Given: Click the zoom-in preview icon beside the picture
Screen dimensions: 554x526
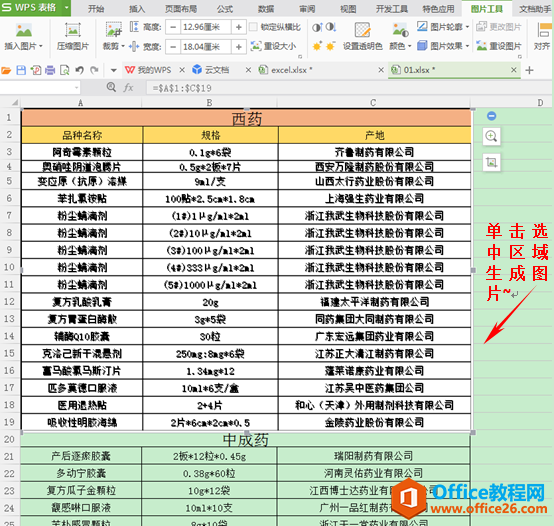Looking at the screenshot, I should (491, 136).
